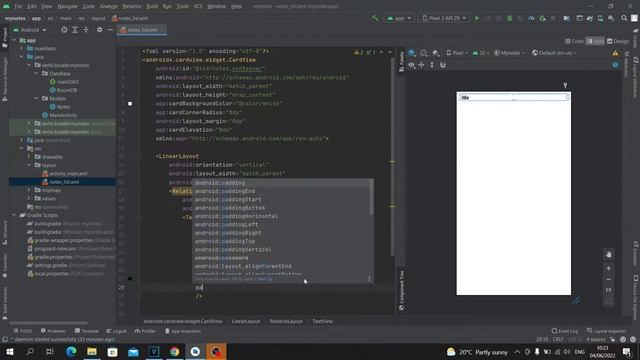This screenshot has width=640, height=360.
Task: Toggle the Component Tree side panel
Action: point(402,290)
